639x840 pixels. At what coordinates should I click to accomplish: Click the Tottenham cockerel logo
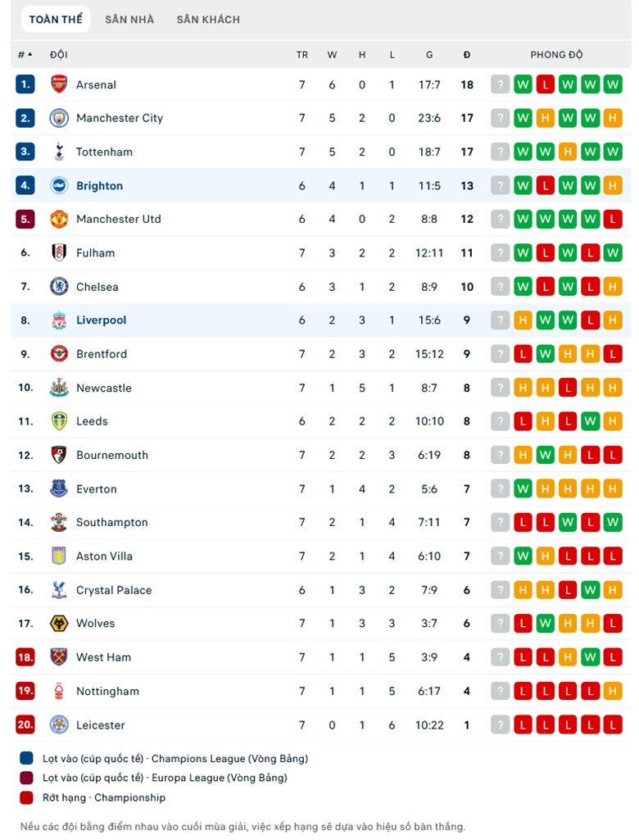[x=59, y=152]
